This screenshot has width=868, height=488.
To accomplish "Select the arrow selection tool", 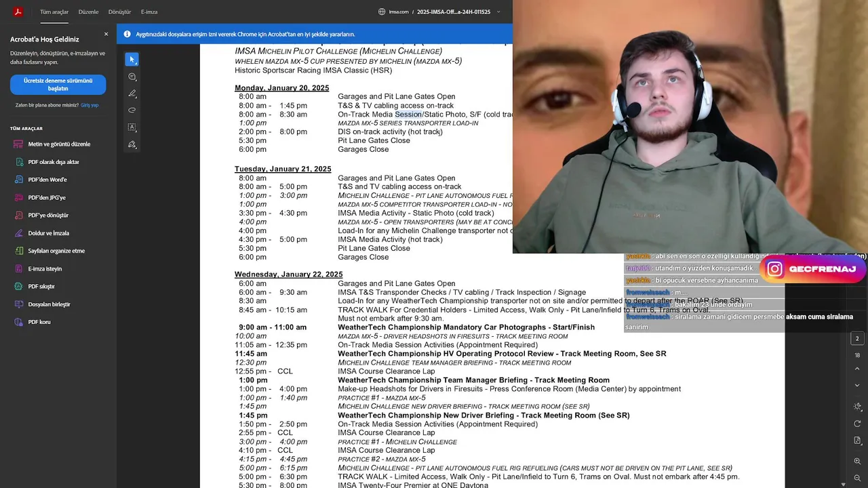I will point(132,60).
